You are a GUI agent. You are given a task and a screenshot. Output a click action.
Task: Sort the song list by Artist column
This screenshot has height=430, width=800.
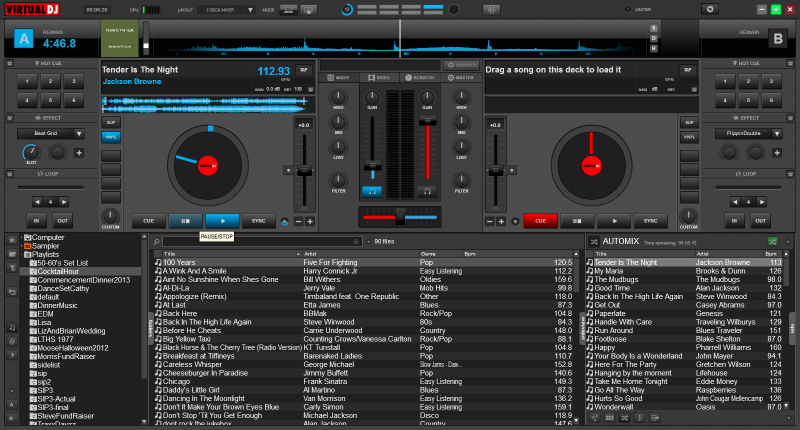(x=360, y=254)
